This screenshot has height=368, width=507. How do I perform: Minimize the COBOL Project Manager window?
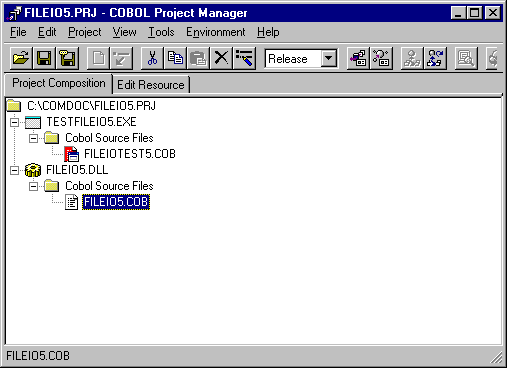pyautogui.click(x=459, y=13)
